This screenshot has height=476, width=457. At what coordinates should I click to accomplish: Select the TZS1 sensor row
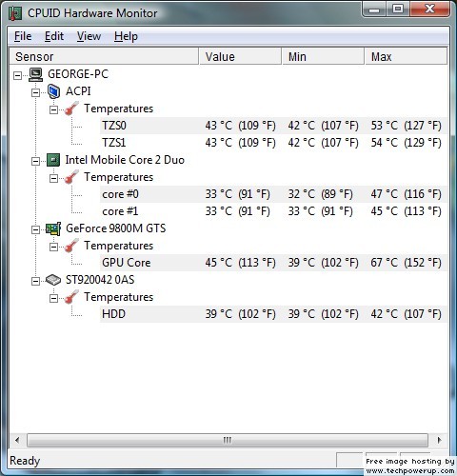273,143
